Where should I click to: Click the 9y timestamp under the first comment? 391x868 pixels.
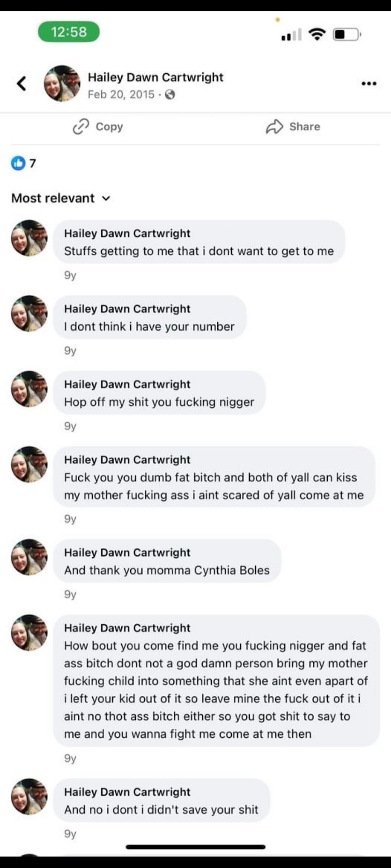[70, 275]
